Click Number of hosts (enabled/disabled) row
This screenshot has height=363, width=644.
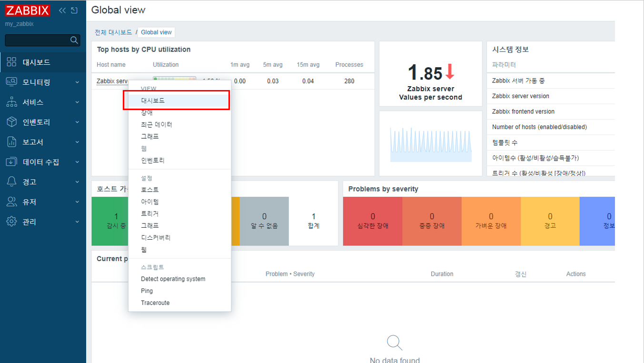pyautogui.click(x=551, y=127)
